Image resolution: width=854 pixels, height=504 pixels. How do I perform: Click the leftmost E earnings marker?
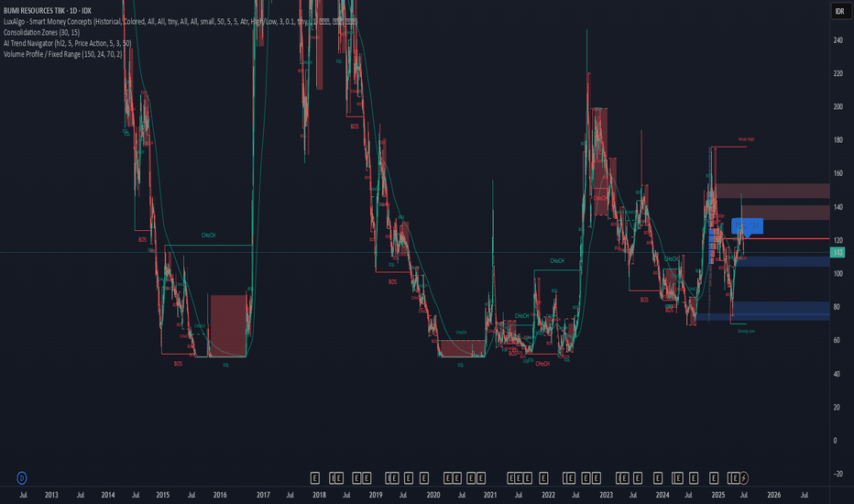click(315, 477)
